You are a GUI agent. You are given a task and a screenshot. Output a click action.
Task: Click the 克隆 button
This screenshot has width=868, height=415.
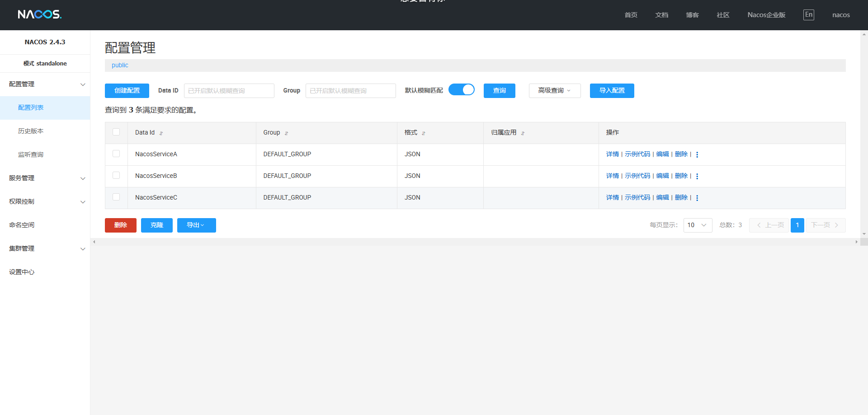(x=157, y=225)
